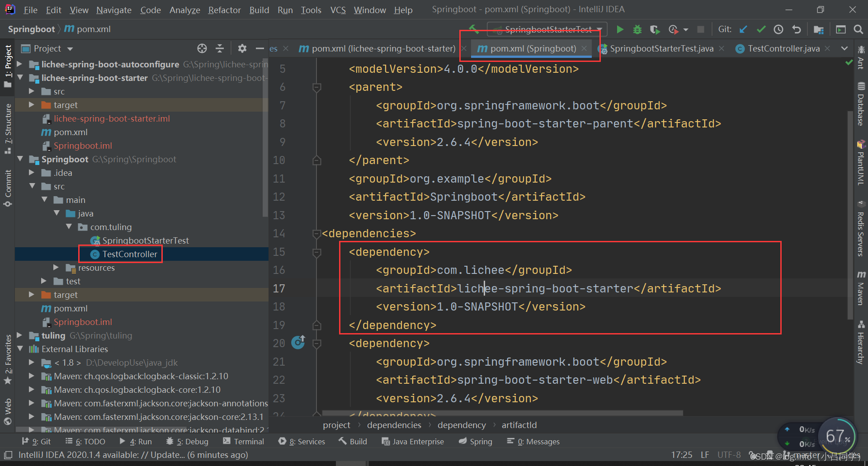The height and width of the screenshot is (466, 868).
Task: Click the gutter icon on line 20
Action: coord(298,343)
